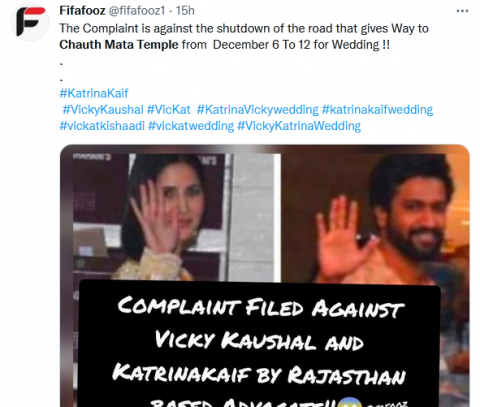Open the #VickyKatrinaWedding hashtag
480x407 pixels.
pos(299,126)
